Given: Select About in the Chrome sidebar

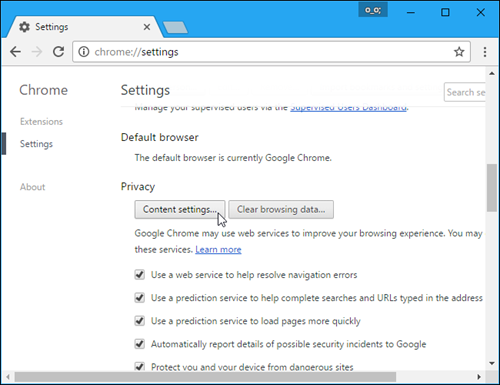Looking at the screenshot, I should pyautogui.click(x=32, y=187).
